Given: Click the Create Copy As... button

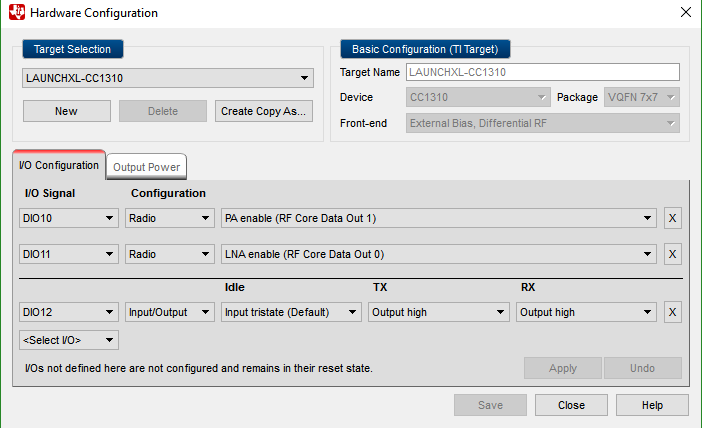Looking at the screenshot, I should (263, 111).
